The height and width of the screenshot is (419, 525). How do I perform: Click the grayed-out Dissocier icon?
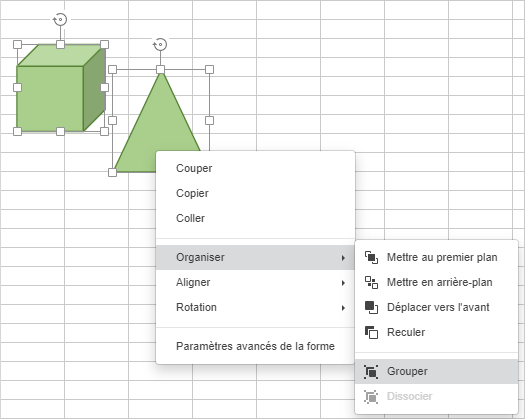click(x=371, y=397)
